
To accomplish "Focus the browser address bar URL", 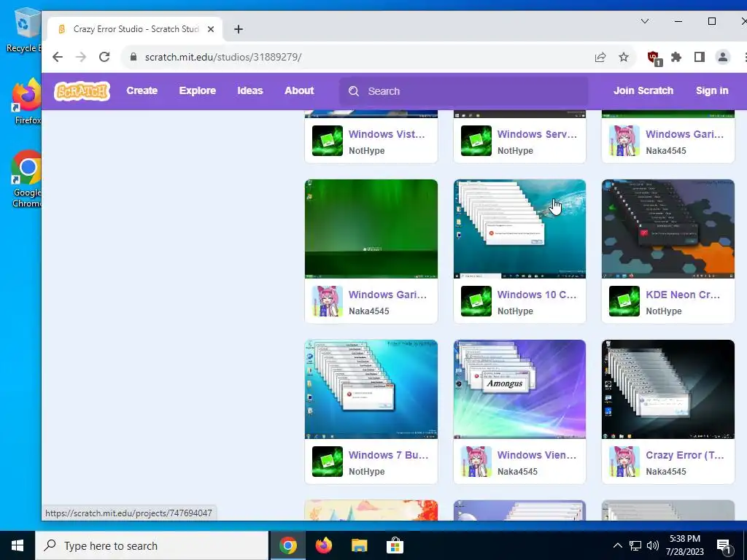I will (223, 57).
